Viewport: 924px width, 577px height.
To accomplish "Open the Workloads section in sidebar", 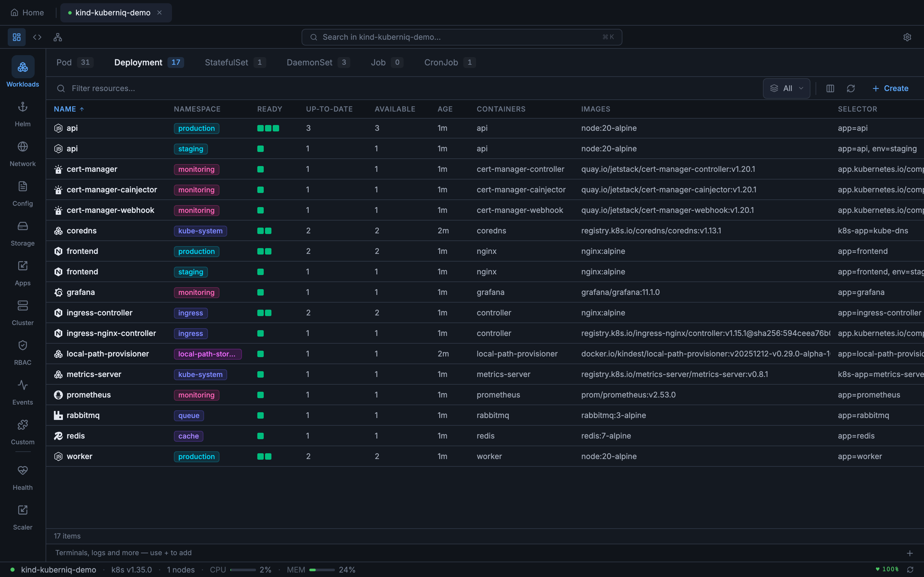I will point(22,72).
